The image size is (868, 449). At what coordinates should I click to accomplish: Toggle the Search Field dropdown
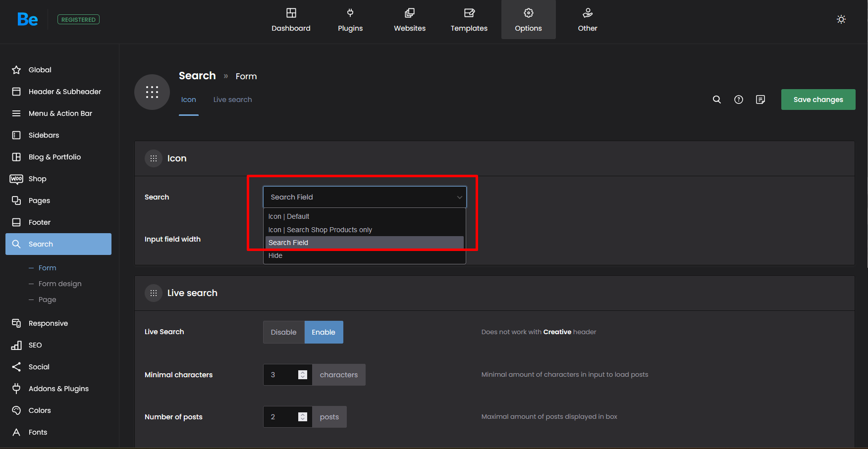365,197
